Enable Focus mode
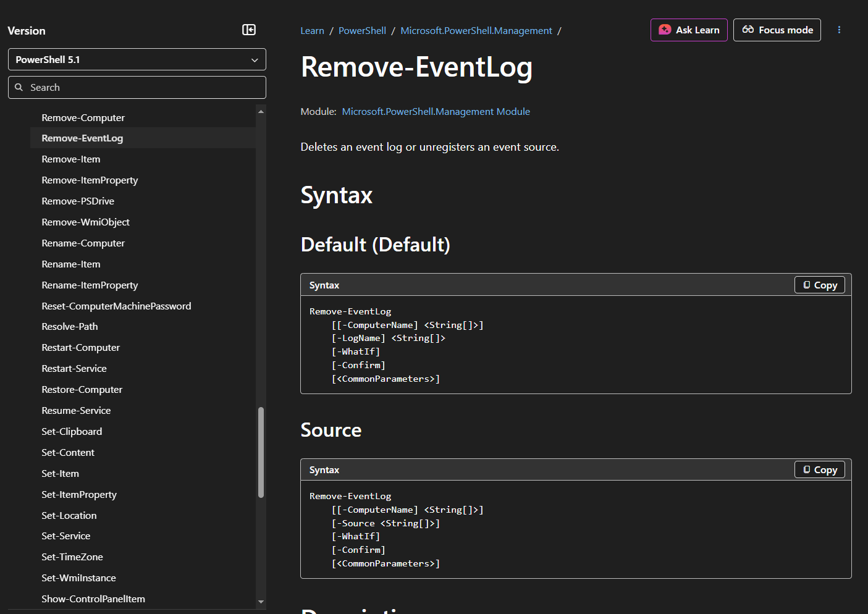This screenshot has height=614, width=868. 777,30
